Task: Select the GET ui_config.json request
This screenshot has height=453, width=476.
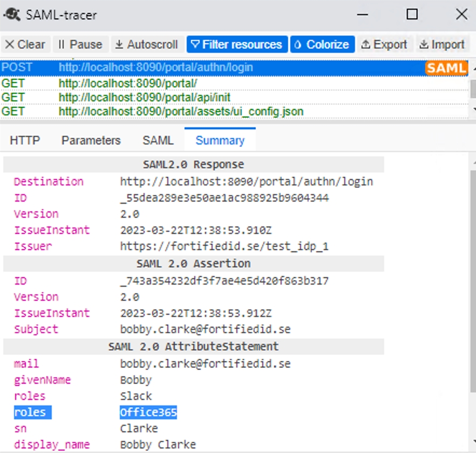Action: click(181, 112)
